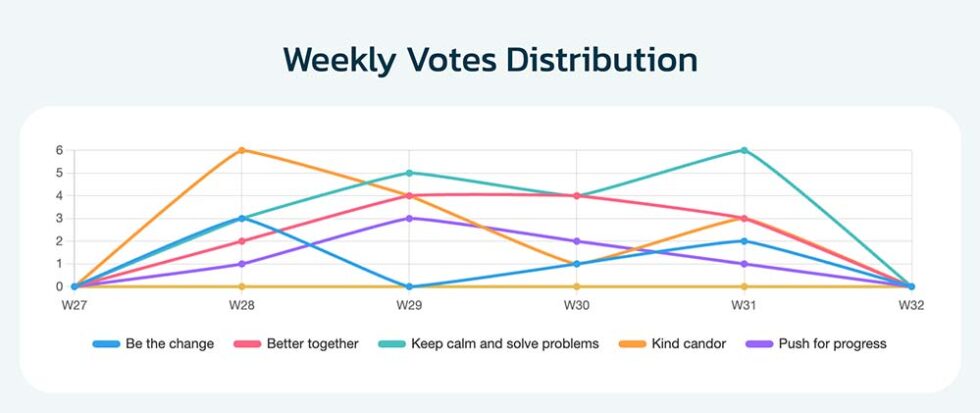Screen dimensions: 980x413
Task: Select Kind candor peak point at W28
Action: pos(242,150)
